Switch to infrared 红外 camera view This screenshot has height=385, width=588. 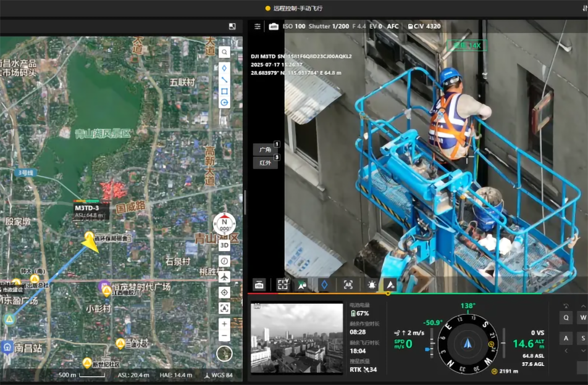tap(266, 163)
